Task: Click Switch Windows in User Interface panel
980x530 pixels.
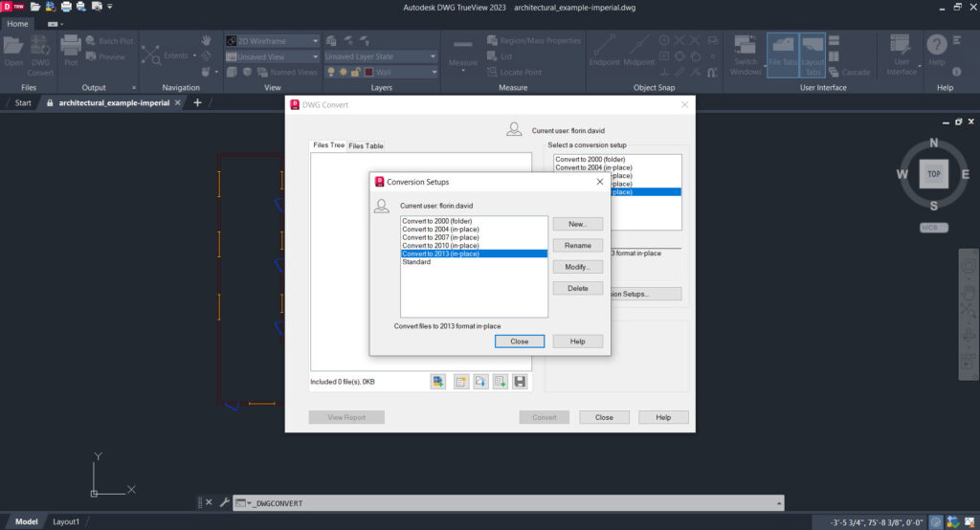Action: 746,55
